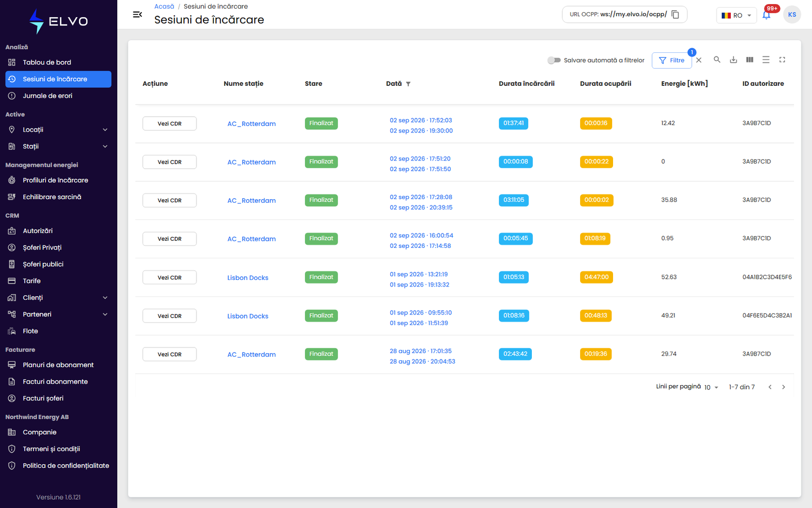Change row density with the lines icon

pos(766,59)
